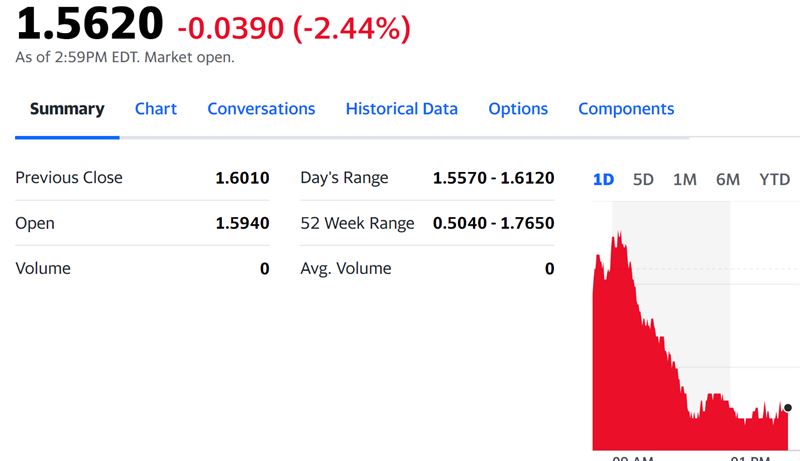800x461 pixels.
Task: Go to the Conversations tab
Action: pyautogui.click(x=261, y=109)
